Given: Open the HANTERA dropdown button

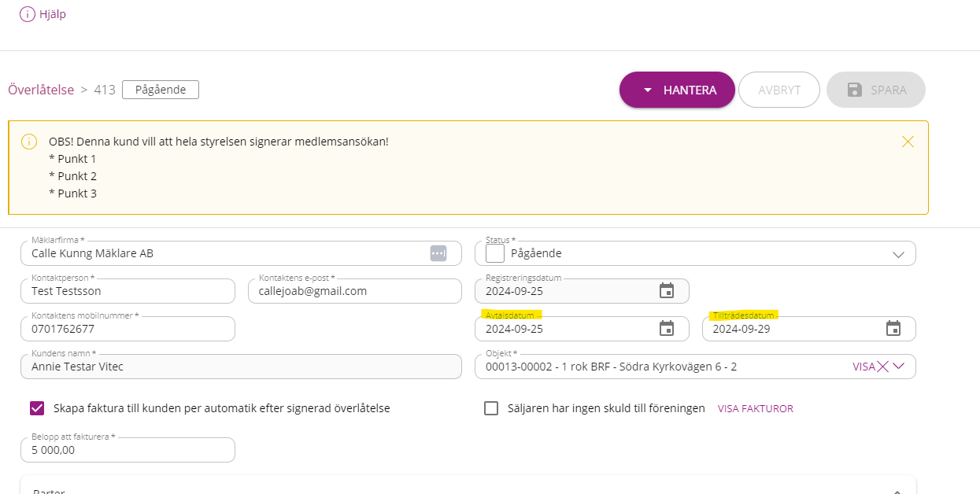Looking at the screenshot, I should pos(677,90).
